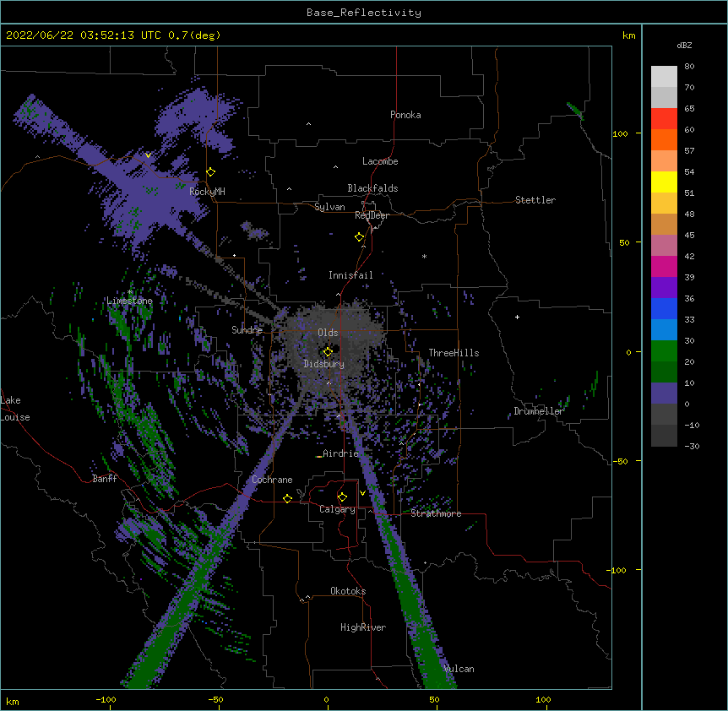This screenshot has width=728, height=711.
Task: Click the Strathmore city label
Action: [x=436, y=513]
